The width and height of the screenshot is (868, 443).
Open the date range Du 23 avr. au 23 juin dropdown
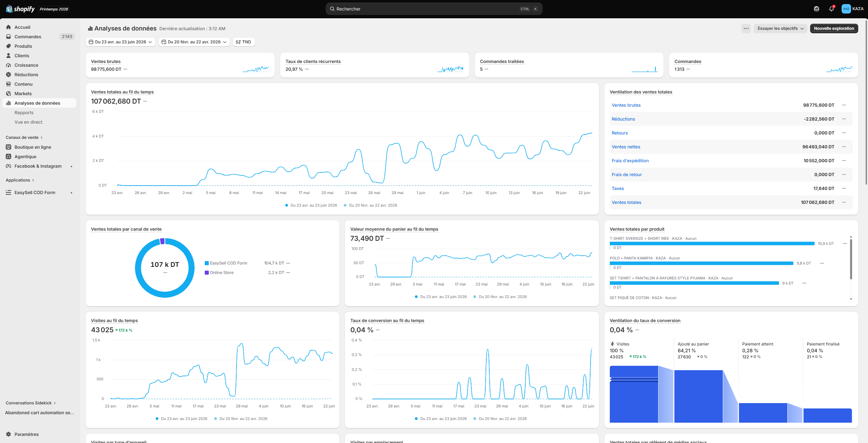[x=120, y=42]
